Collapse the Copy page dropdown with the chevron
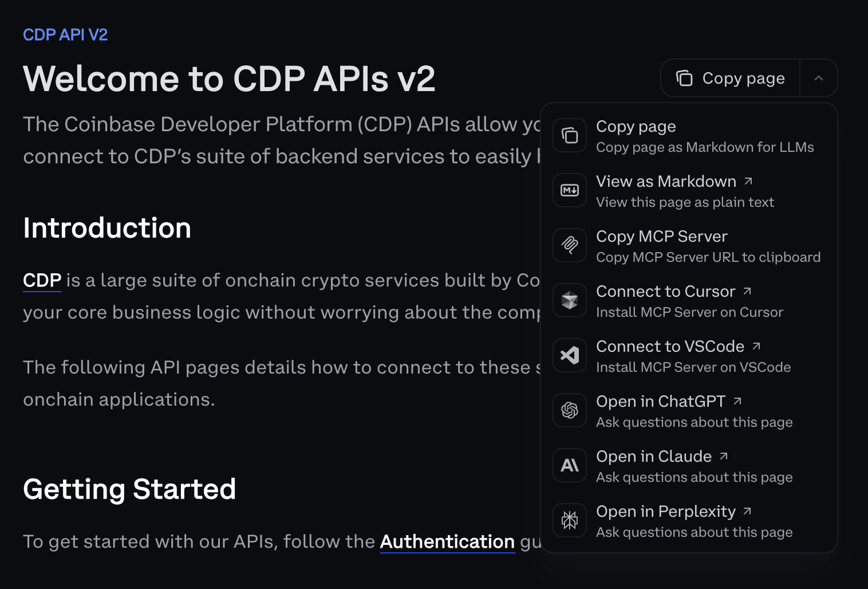868x589 pixels. (x=819, y=78)
